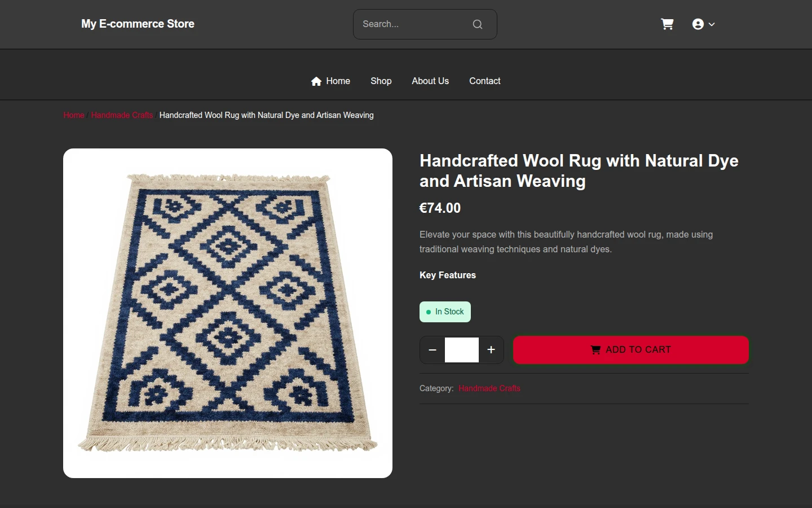Screen dimensions: 812x508
Task: Click the wool rug product image
Action: 228,313
